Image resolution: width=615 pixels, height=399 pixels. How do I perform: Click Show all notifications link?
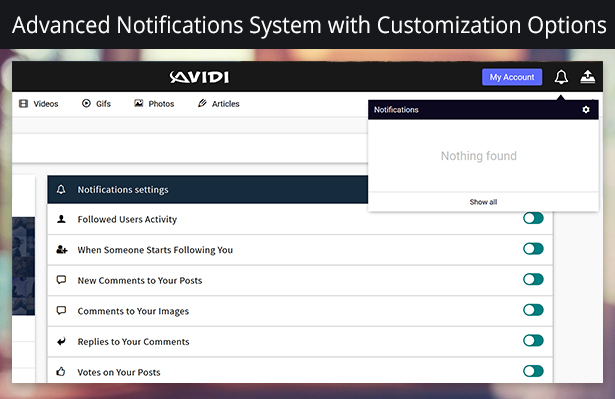point(483,202)
